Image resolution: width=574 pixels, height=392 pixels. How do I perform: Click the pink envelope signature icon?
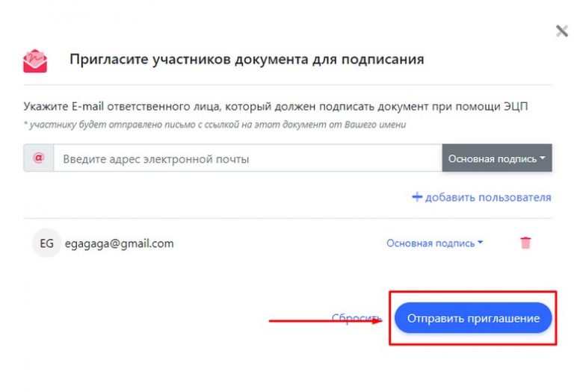point(35,60)
